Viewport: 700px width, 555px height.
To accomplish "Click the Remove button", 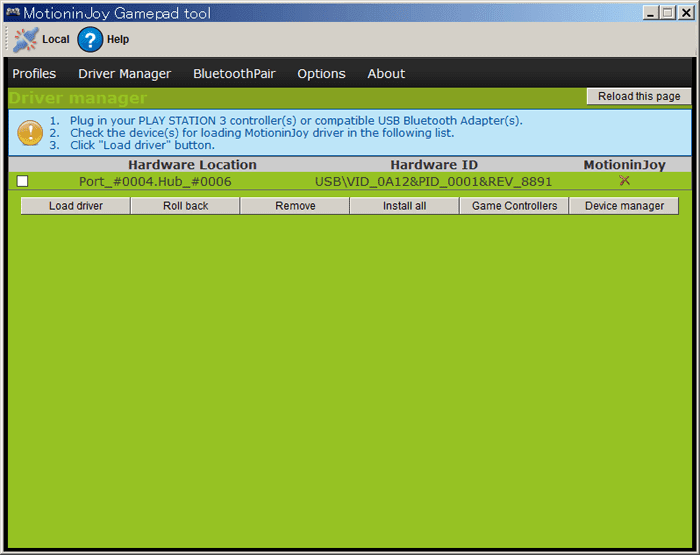I will (295, 206).
